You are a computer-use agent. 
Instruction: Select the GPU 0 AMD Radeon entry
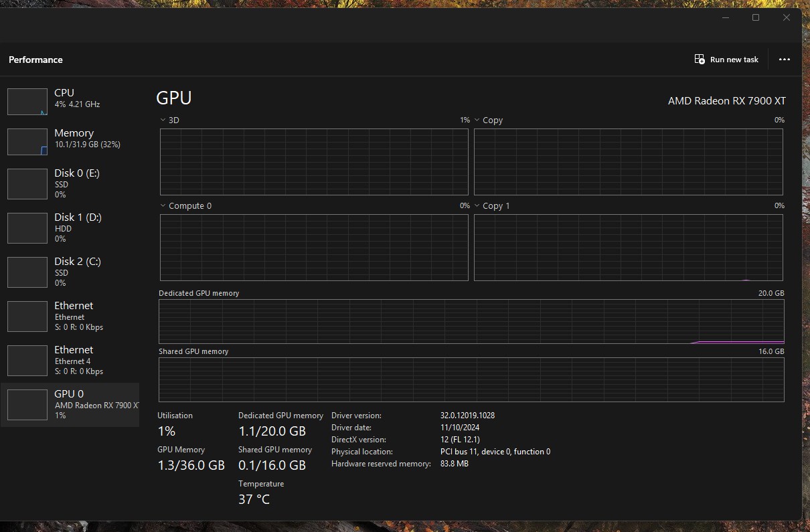point(70,405)
